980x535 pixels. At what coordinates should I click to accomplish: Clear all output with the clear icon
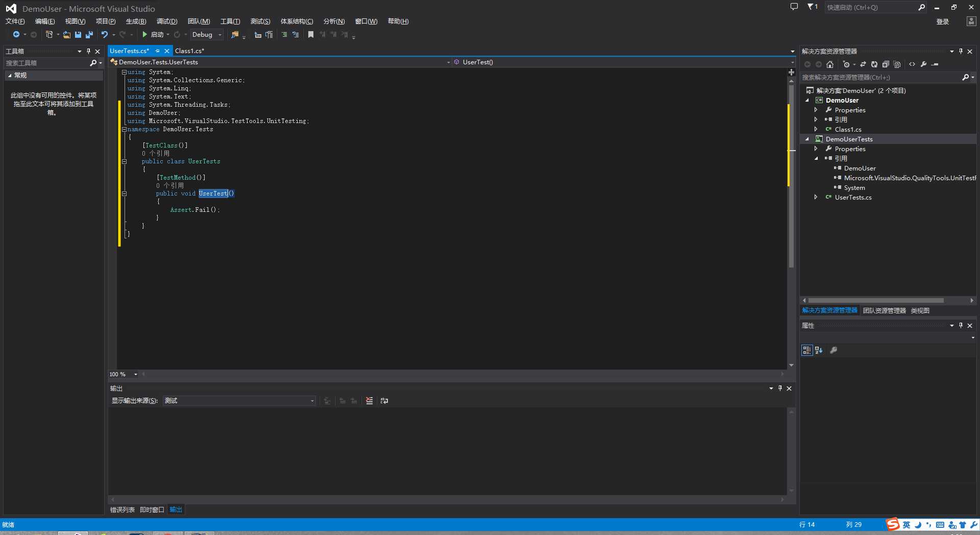[369, 401]
